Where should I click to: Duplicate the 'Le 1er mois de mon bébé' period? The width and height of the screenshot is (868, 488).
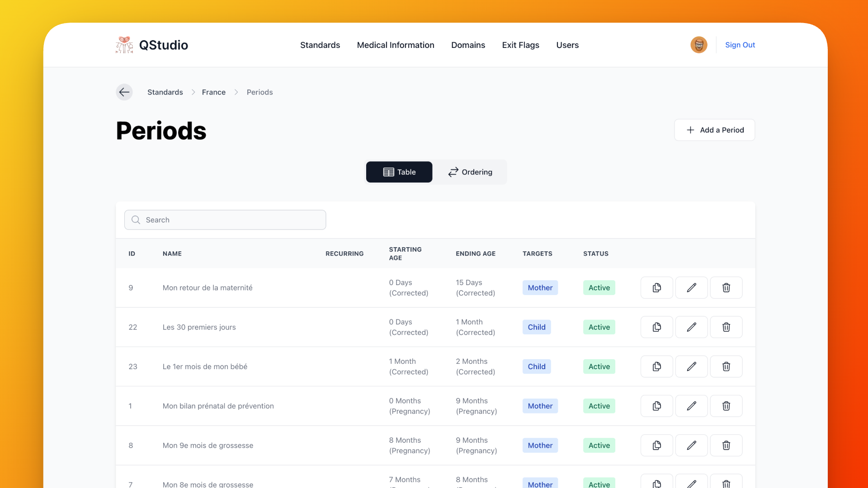[657, 366]
